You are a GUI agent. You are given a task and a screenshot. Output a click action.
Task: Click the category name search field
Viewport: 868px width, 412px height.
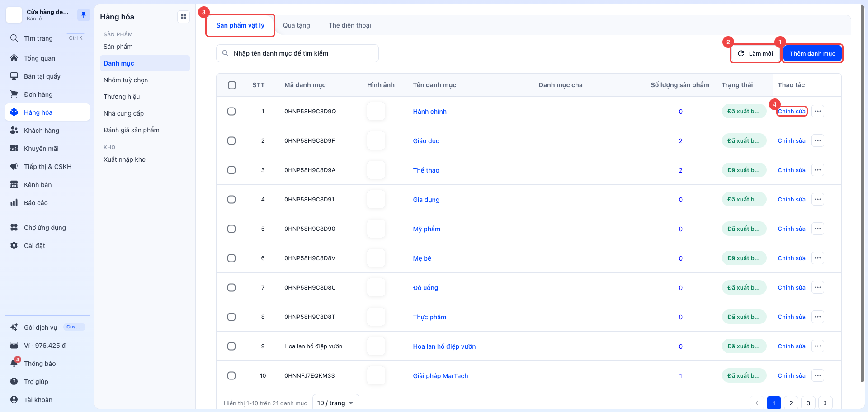[297, 53]
